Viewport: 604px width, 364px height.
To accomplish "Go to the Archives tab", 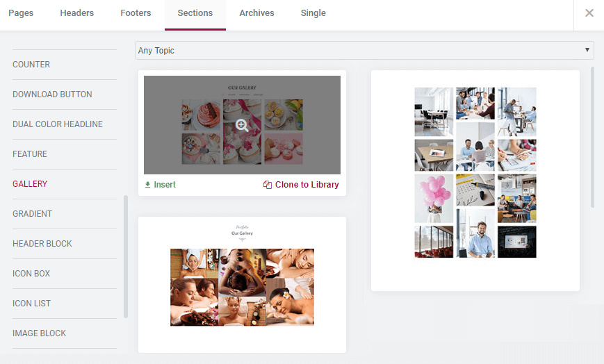I will point(256,13).
